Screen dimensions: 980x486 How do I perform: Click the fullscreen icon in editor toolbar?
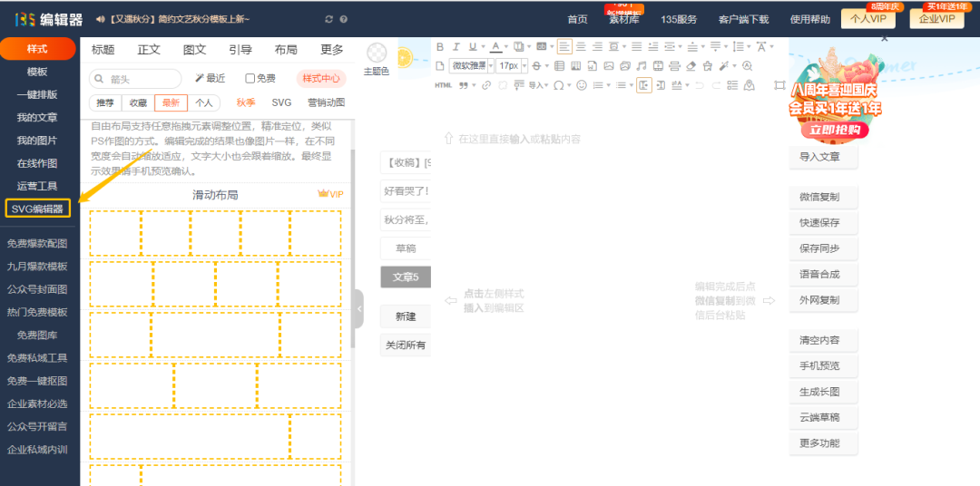point(779,85)
